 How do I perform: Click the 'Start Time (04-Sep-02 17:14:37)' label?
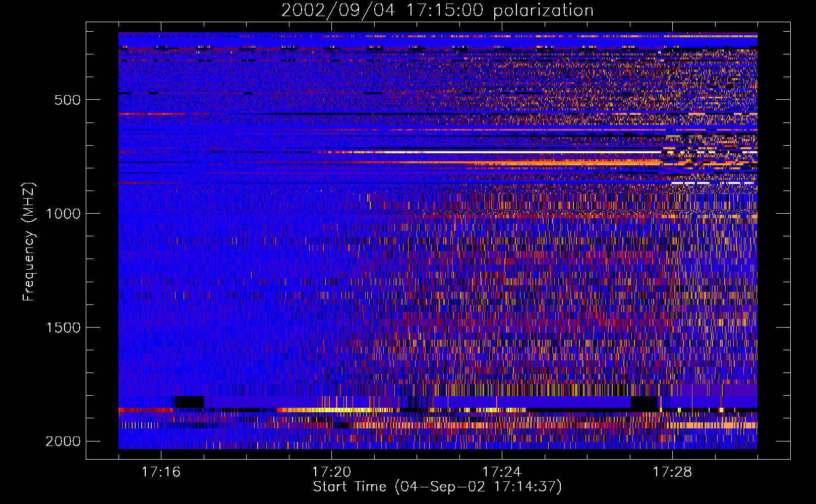[x=437, y=487]
